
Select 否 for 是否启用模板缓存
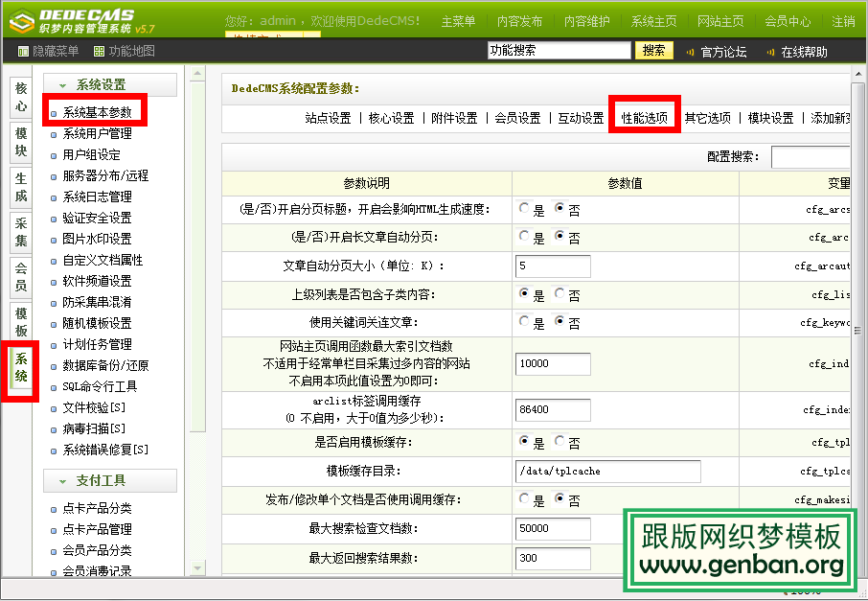(560, 442)
